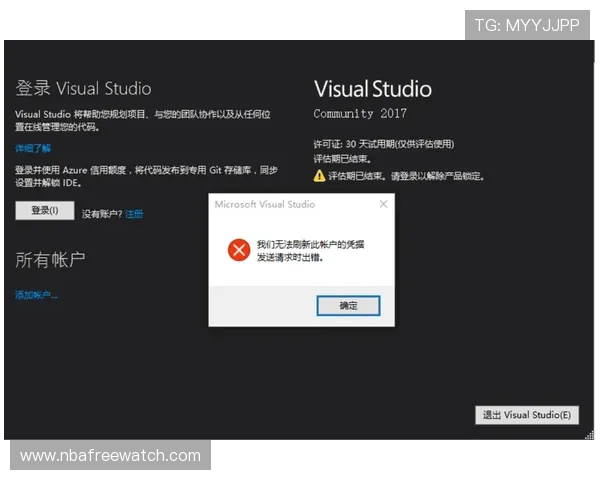This screenshot has width=600, height=480.
Task: Click the 发送请求时出错 error detail text
Action: 290,258
